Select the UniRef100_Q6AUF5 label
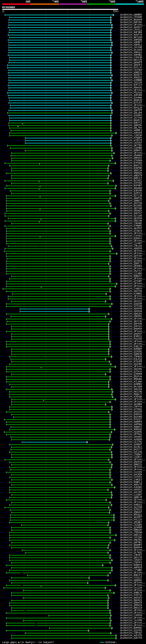The height and width of the screenshot is (644, 146). click(x=131, y=63)
